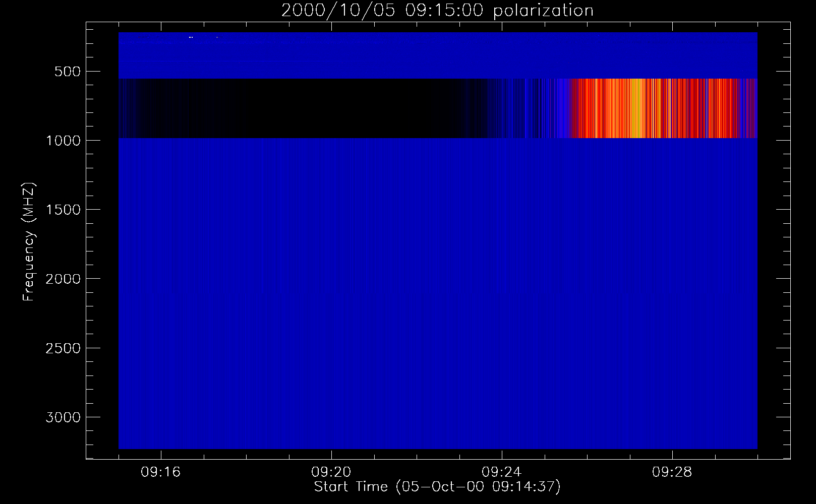This screenshot has width=816, height=504.
Task: Select the 'Frequency (MHZ)' axis label
Action: point(29,242)
